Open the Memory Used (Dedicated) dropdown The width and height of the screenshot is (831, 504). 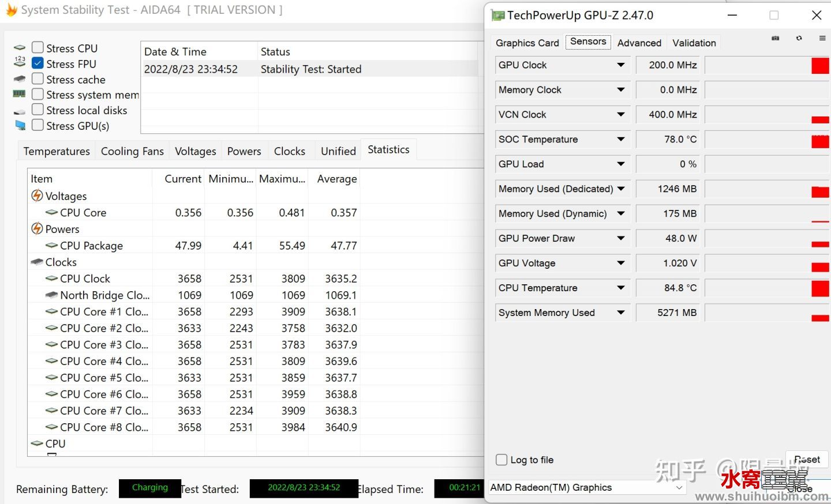tap(621, 189)
